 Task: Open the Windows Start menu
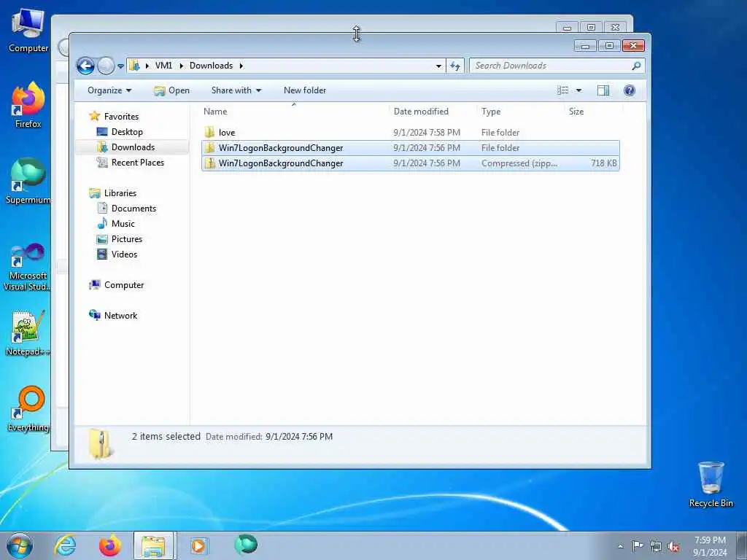coord(20,545)
